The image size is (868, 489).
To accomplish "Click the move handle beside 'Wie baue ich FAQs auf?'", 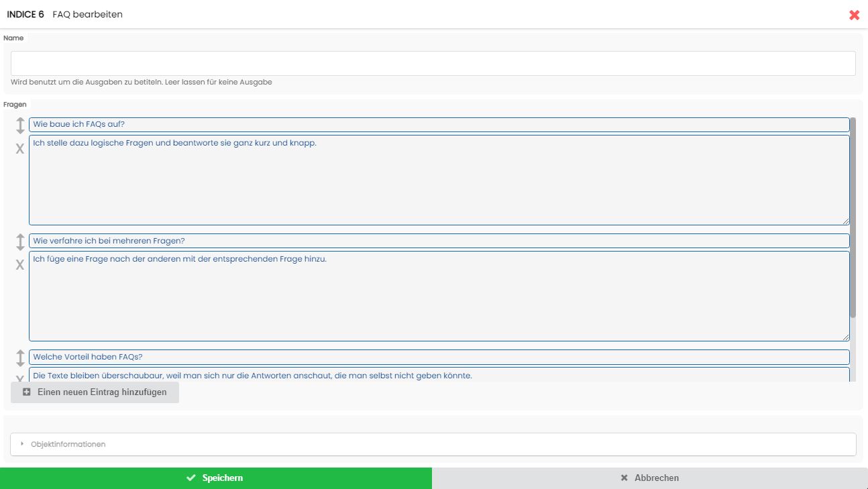I will [x=20, y=125].
